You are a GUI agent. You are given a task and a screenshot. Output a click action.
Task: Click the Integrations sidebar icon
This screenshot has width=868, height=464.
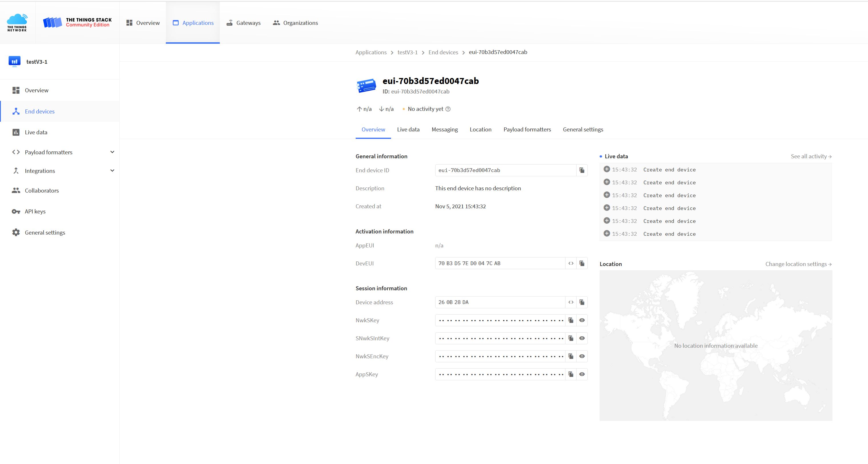click(15, 171)
